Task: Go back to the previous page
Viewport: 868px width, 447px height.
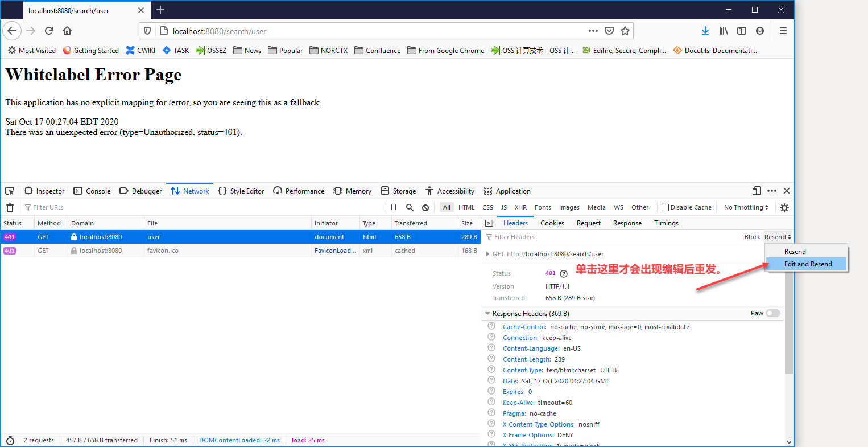Action: click(12, 31)
